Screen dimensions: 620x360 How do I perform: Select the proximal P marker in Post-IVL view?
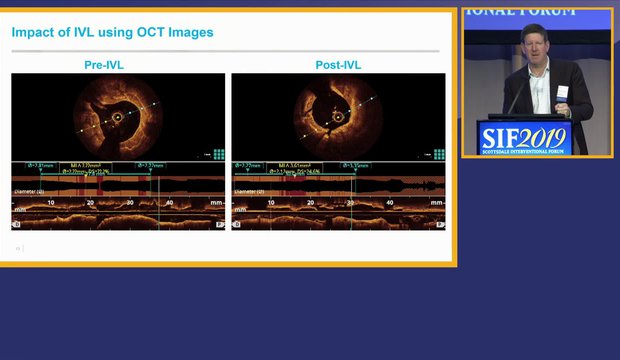pos(440,225)
